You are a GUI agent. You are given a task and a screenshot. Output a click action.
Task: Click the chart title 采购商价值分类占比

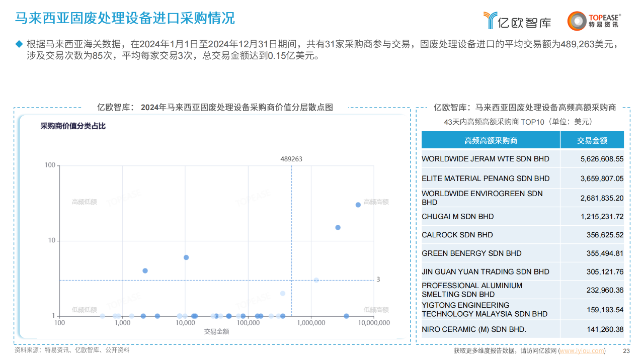(x=73, y=126)
